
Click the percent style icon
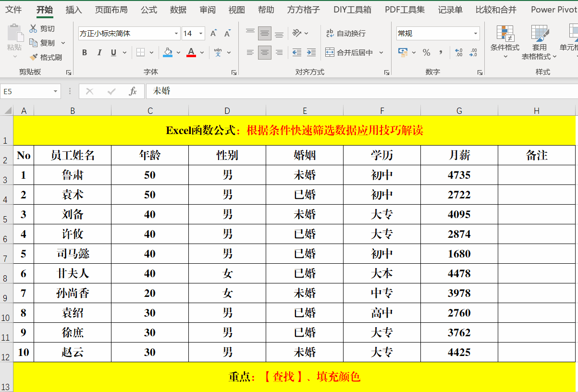(426, 52)
